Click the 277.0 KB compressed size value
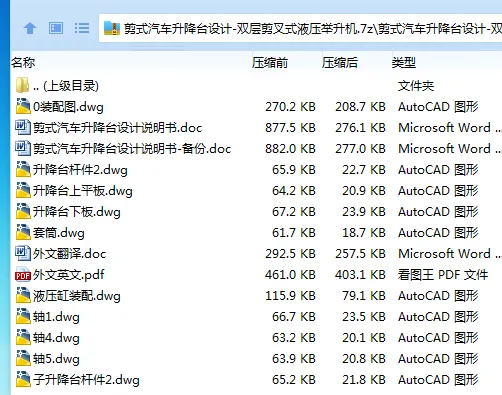This screenshot has height=395, width=502. pyautogui.click(x=360, y=149)
